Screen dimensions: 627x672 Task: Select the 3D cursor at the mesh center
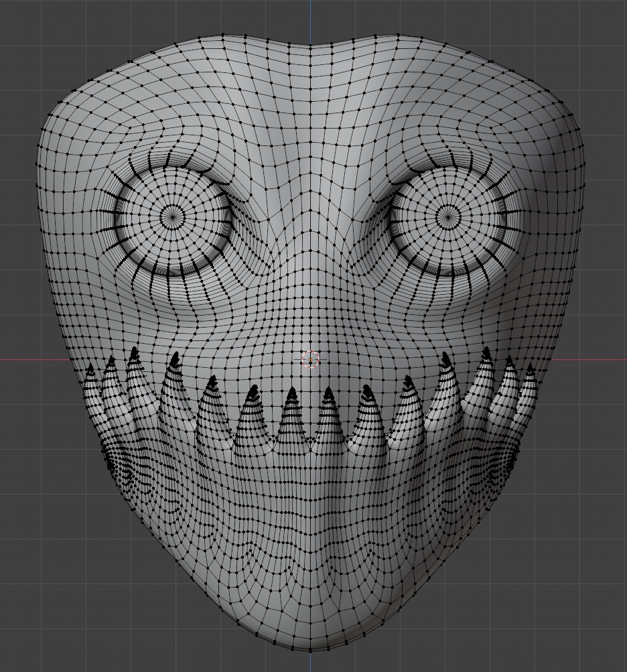(x=311, y=360)
